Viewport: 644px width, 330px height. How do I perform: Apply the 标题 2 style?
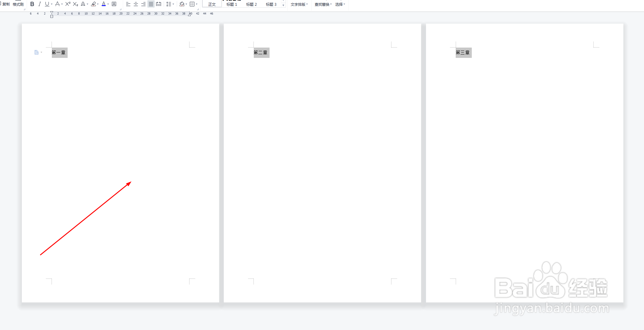251,4
